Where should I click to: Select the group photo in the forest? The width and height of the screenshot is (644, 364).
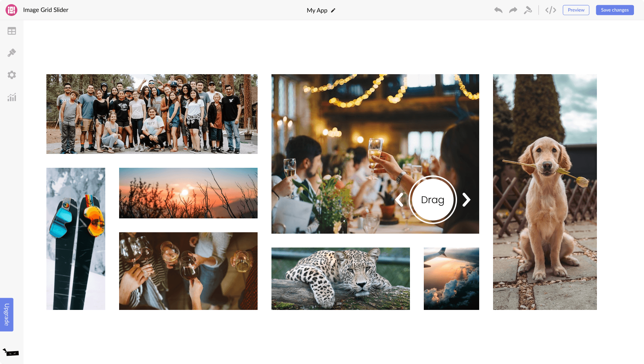point(152,114)
